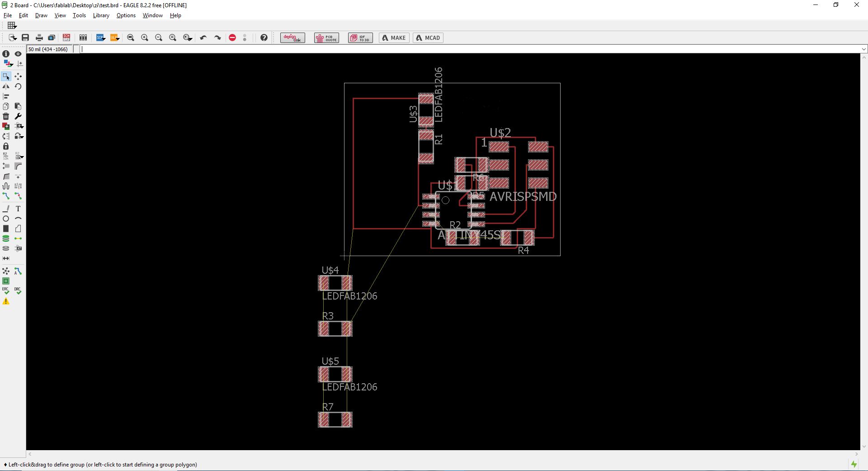The width and height of the screenshot is (868, 471).
Task: Switch to schematic with SCH/BRD icon
Action: point(66,38)
